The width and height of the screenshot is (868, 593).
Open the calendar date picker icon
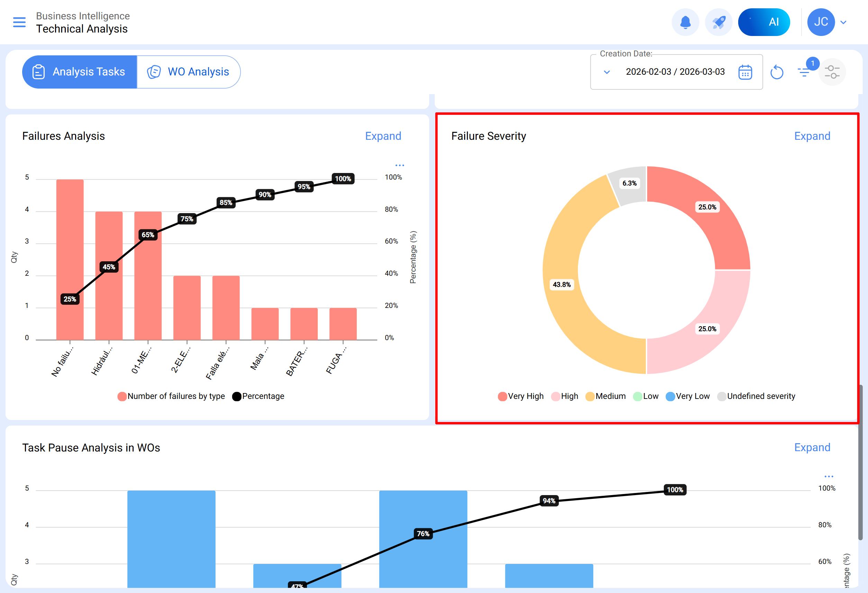pyautogui.click(x=745, y=72)
